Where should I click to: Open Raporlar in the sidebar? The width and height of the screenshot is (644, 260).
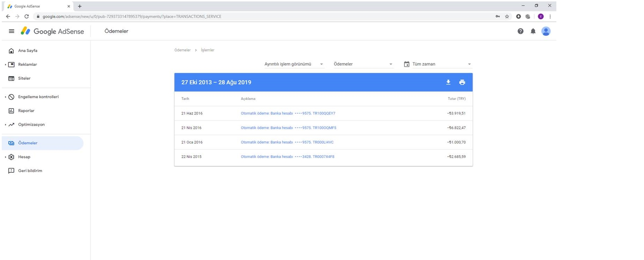(26, 111)
